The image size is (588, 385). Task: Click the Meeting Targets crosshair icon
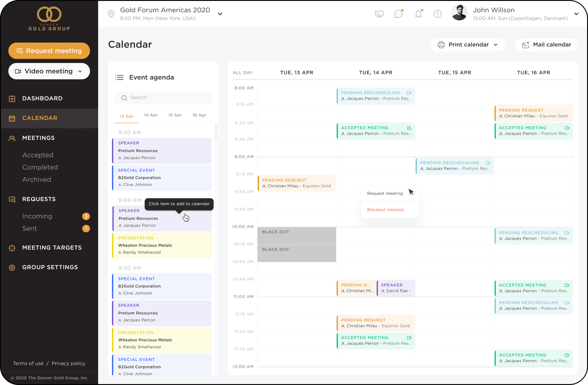point(12,248)
